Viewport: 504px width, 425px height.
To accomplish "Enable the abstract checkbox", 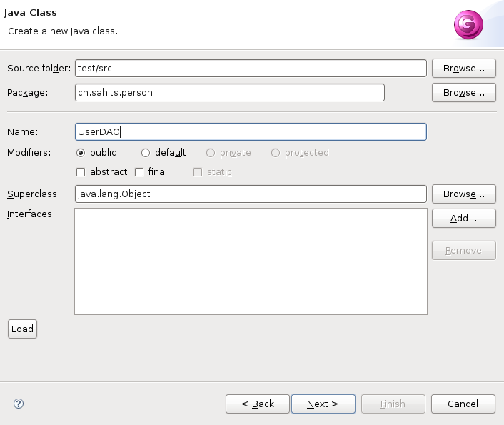I will [81, 172].
